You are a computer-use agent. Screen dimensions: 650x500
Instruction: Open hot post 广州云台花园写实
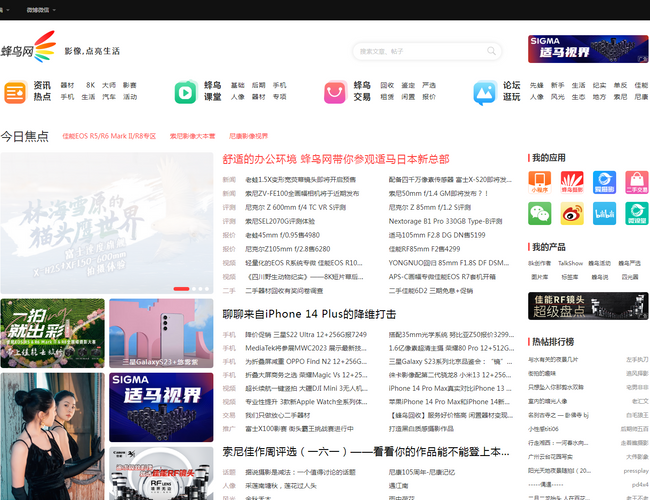[550, 457]
